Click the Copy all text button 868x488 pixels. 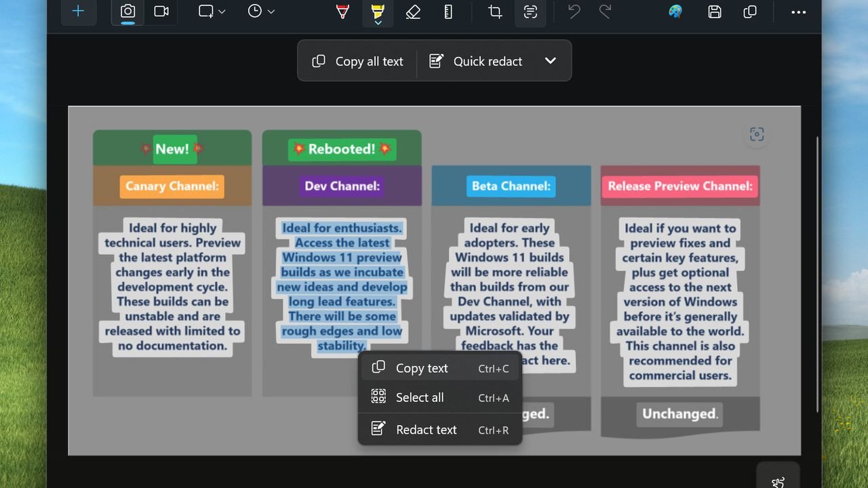pyautogui.click(x=357, y=61)
